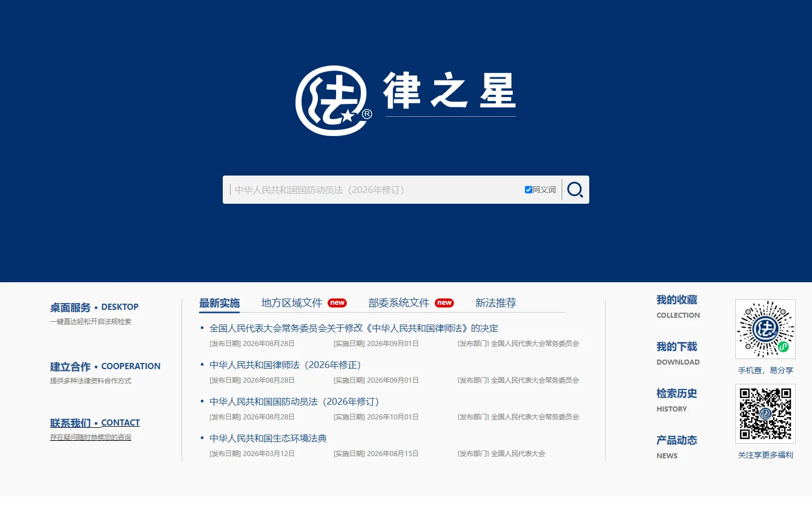The height and width of the screenshot is (508, 812).
Task: Click 发布部门 全国人民代表大会 in 生态环境法典 row
Action: tap(501, 454)
